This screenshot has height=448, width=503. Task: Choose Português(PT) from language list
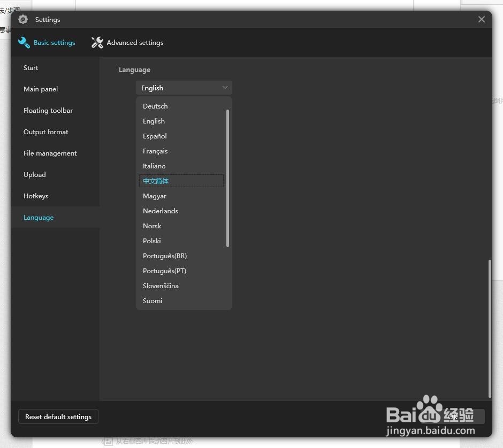tap(181, 271)
